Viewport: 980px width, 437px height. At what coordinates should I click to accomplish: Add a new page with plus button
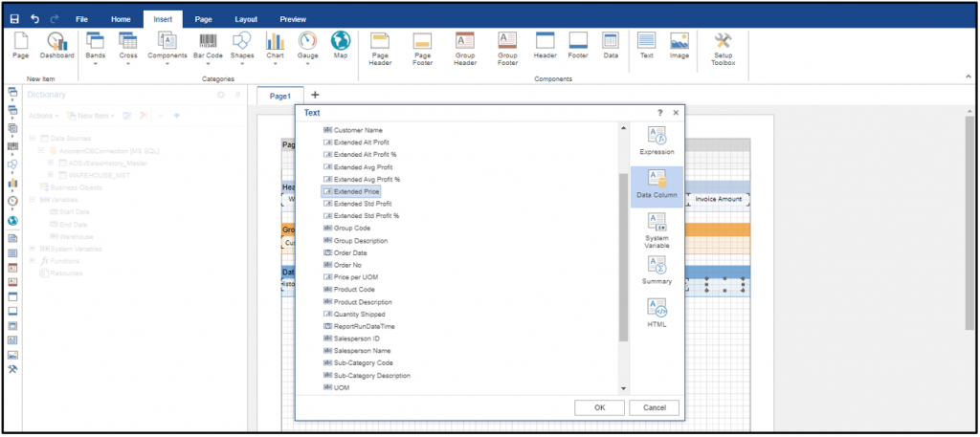(x=315, y=95)
